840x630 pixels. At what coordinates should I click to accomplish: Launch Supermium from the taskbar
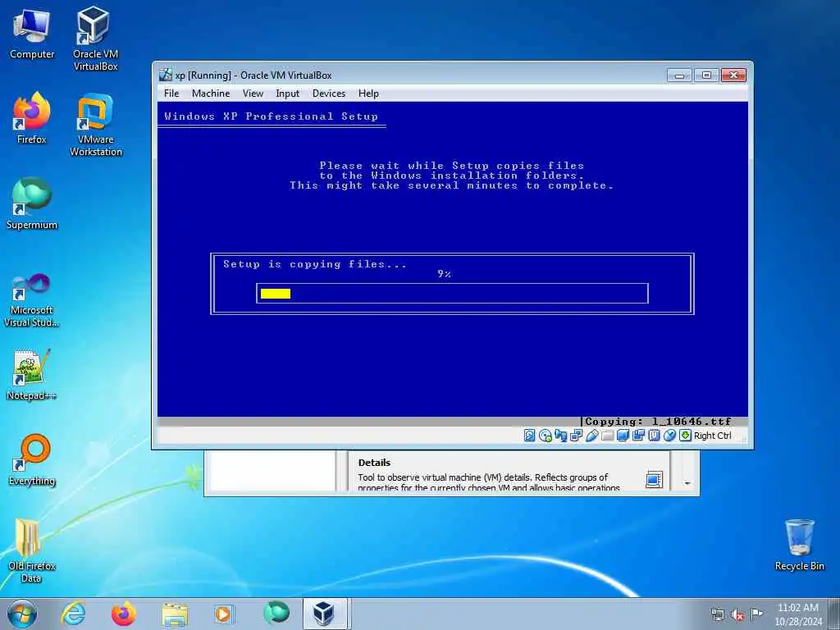pos(276,613)
